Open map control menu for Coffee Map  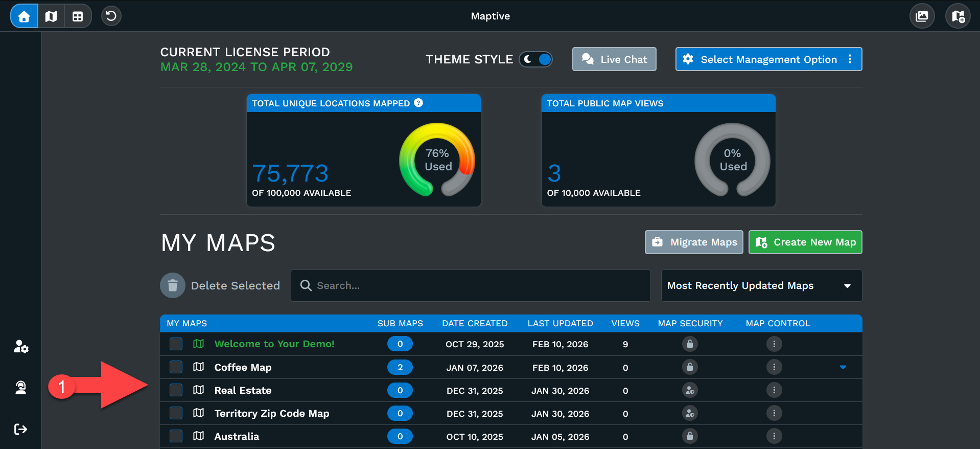click(774, 367)
